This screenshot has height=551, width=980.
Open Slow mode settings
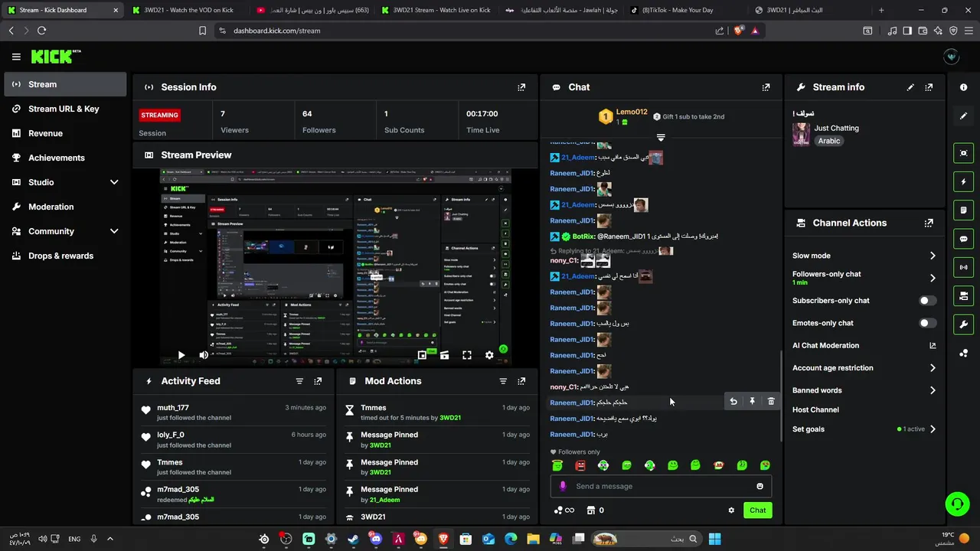coord(864,256)
